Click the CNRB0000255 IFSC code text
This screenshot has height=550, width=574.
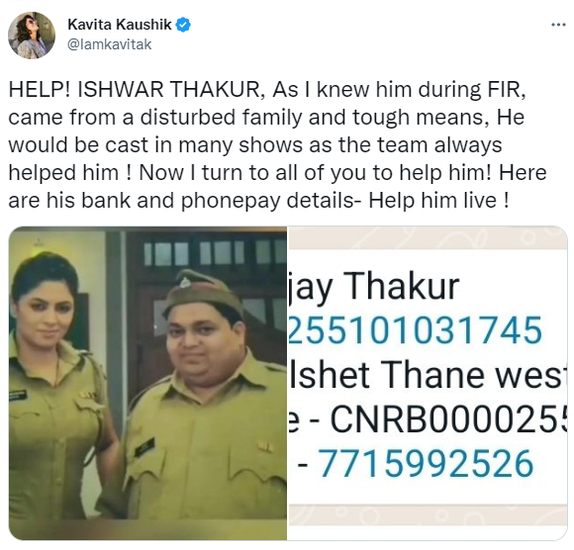tap(449, 420)
